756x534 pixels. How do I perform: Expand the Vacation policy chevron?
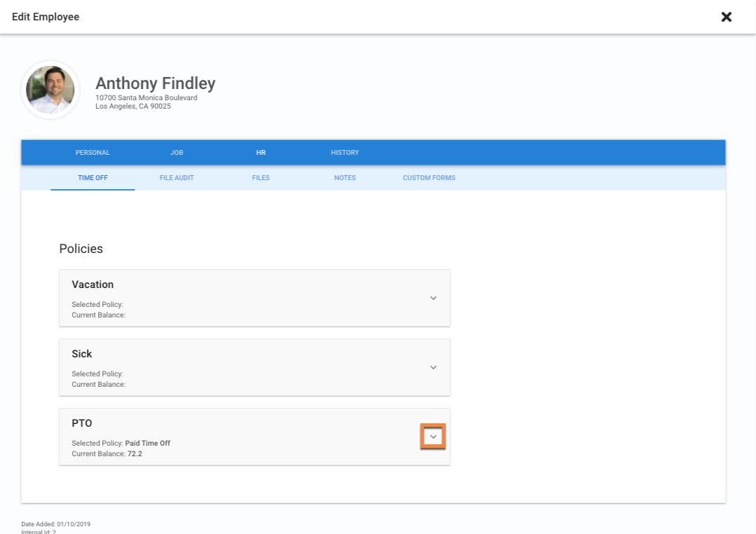(x=434, y=298)
